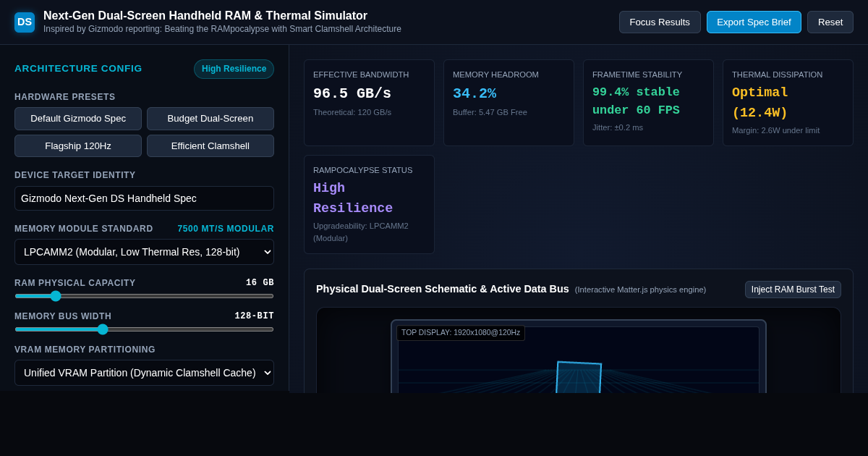The height and width of the screenshot is (456, 868).
Task: Click the RAMpocalypse Status card
Action: pos(369,204)
